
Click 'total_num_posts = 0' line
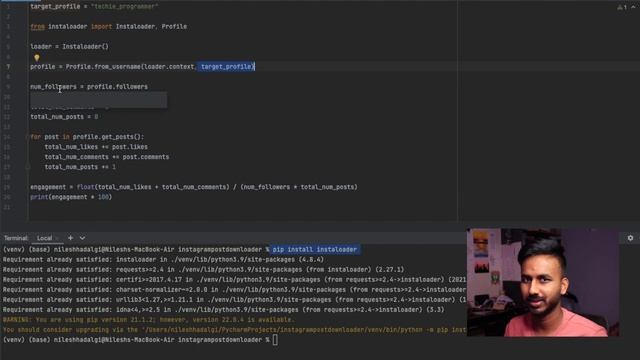[x=64, y=117]
